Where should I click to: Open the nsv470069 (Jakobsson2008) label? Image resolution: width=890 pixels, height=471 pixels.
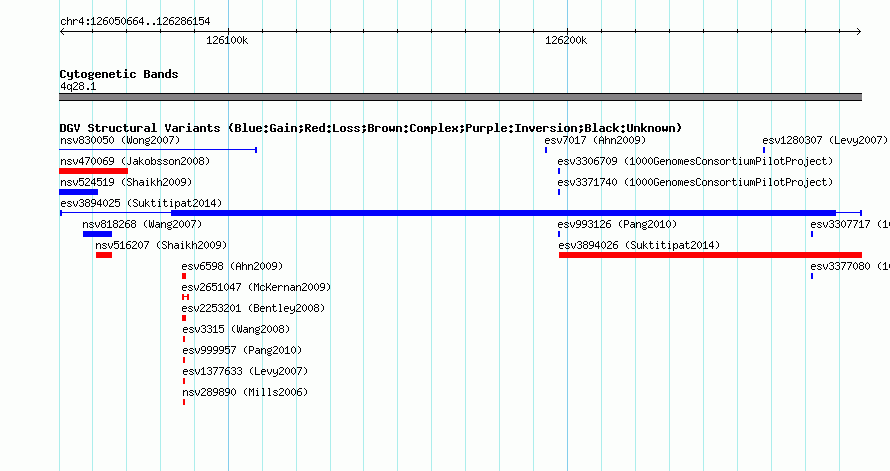pos(135,161)
